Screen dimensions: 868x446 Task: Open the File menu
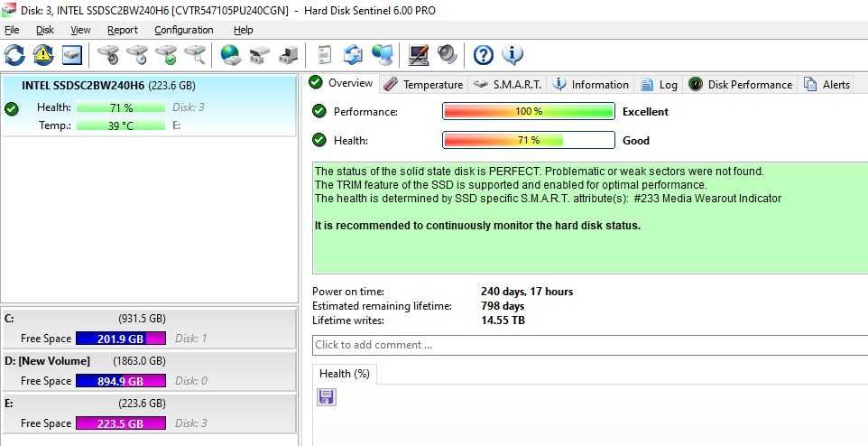coord(12,30)
